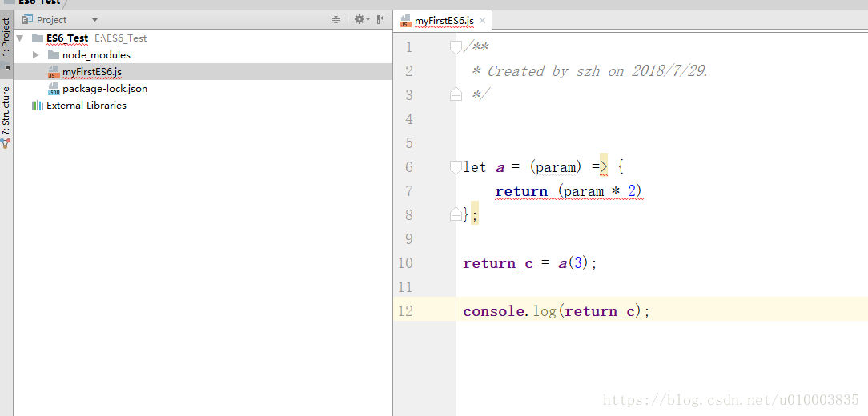Click the ES6_Test breadcrumb at top
The width and height of the screenshot is (868, 416).
click(38, 2)
